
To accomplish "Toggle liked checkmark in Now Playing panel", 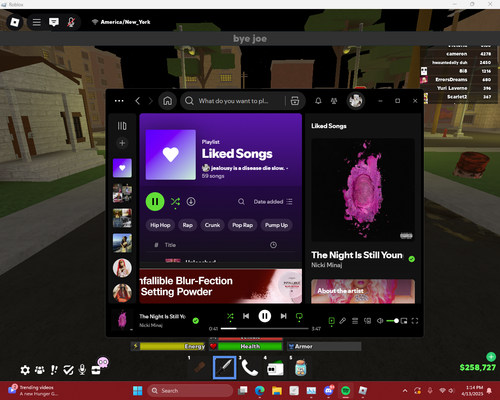I will click(x=412, y=259).
